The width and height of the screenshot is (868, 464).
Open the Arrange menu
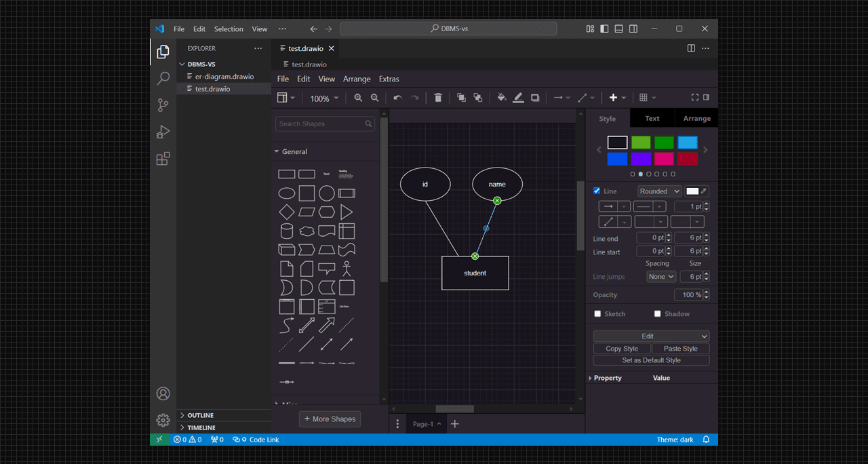pyautogui.click(x=357, y=79)
